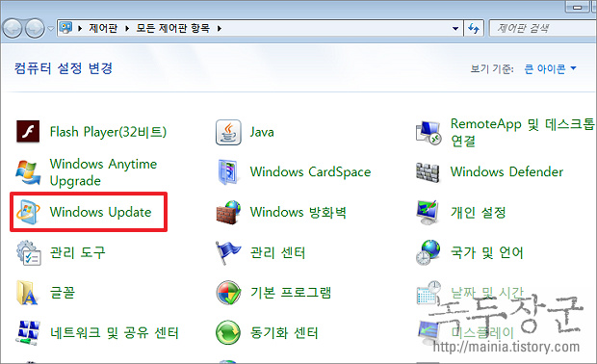Viewport: 597px width, 364px height.
Task: Open the 국가 및 언어 globe icon
Action: pos(428,252)
